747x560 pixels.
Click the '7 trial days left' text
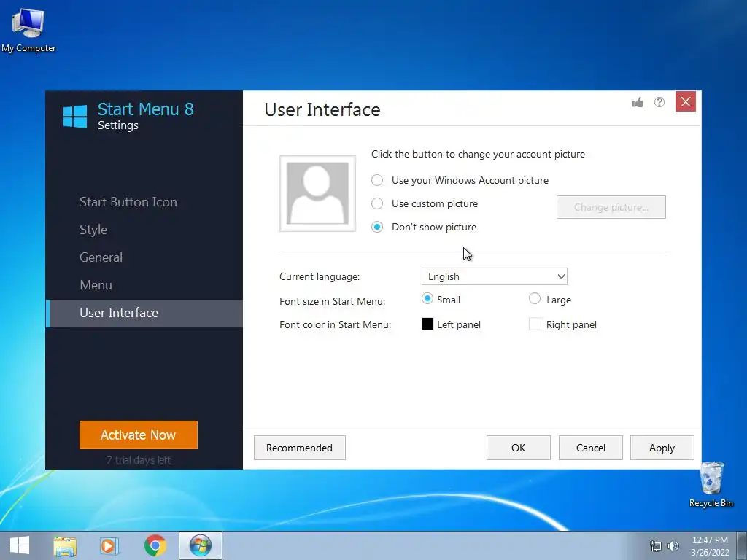[138, 460]
